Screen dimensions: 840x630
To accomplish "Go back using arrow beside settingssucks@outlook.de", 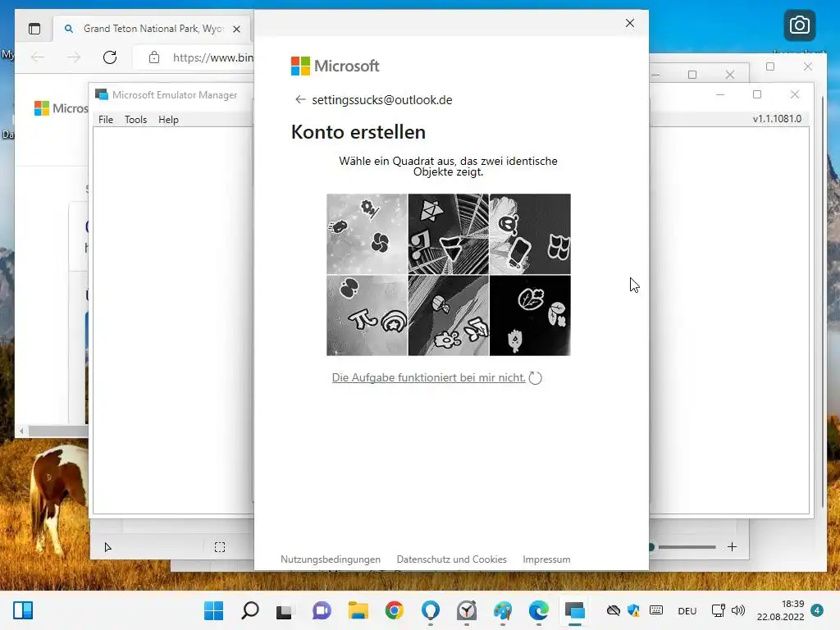I will (300, 99).
